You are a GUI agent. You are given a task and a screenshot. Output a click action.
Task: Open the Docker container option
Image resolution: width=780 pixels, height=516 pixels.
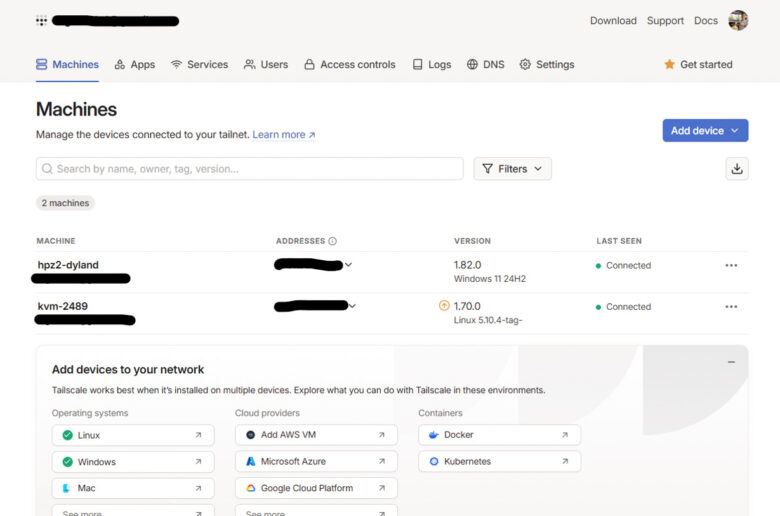click(x=499, y=435)
